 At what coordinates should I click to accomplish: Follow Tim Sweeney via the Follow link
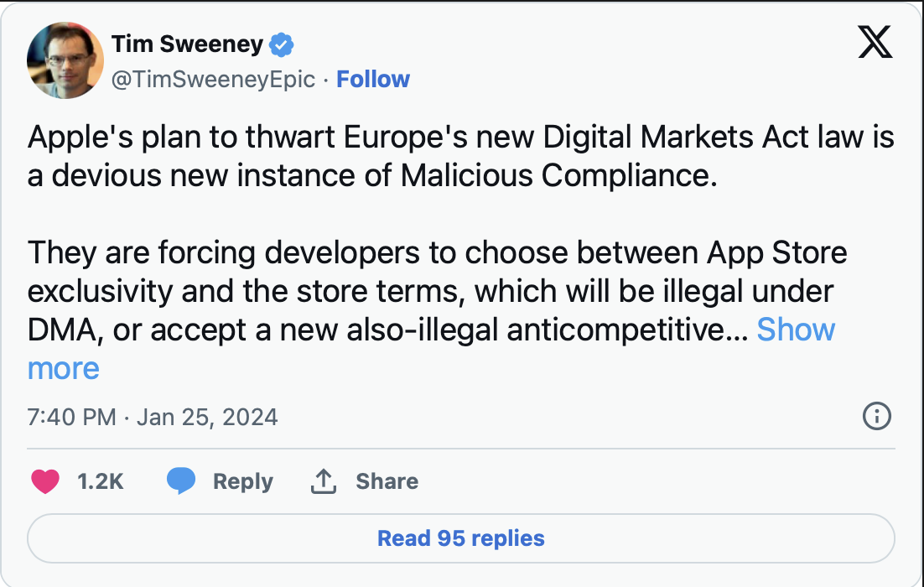[x=373, y=79]
